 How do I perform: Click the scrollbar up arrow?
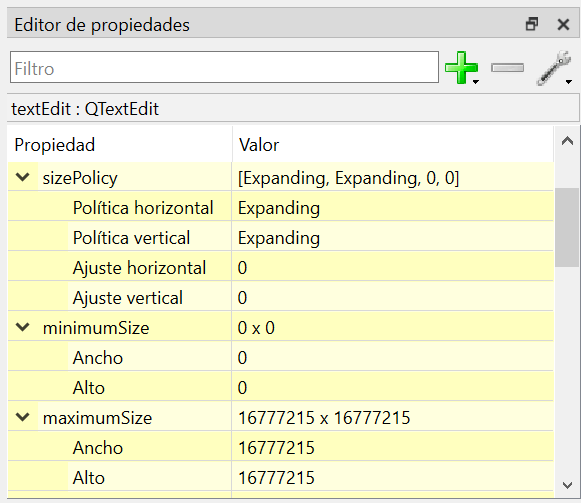pos(567,141)
